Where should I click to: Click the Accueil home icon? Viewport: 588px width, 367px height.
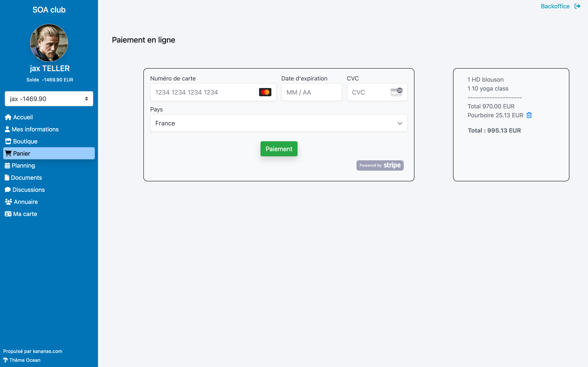coord(8,117)
